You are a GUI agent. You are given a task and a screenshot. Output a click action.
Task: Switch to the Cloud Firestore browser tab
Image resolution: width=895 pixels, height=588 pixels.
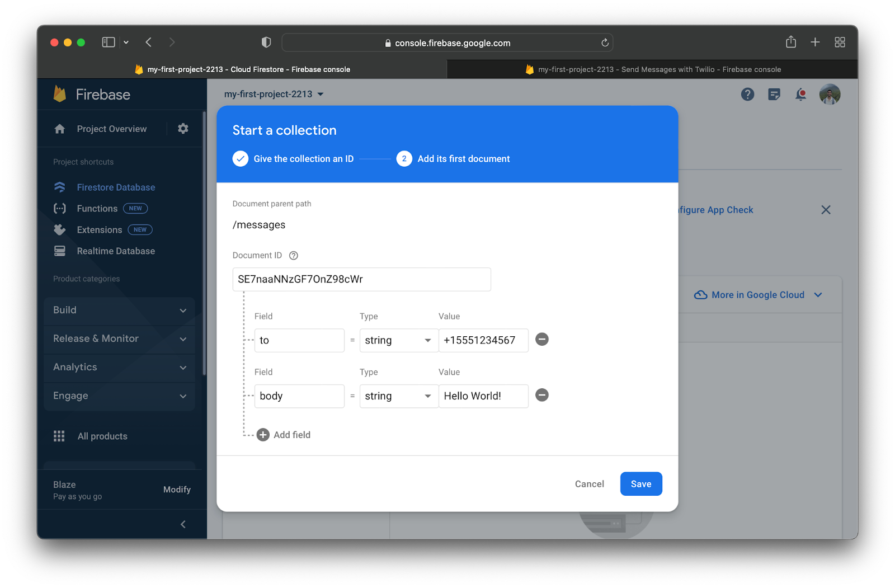pos(242,69)
